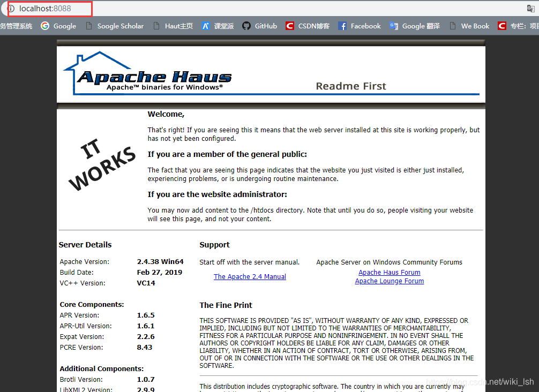The width and height of the screenshot is (539, 392).
Task: Click the VC14 version value
Action: click(146, 283)
